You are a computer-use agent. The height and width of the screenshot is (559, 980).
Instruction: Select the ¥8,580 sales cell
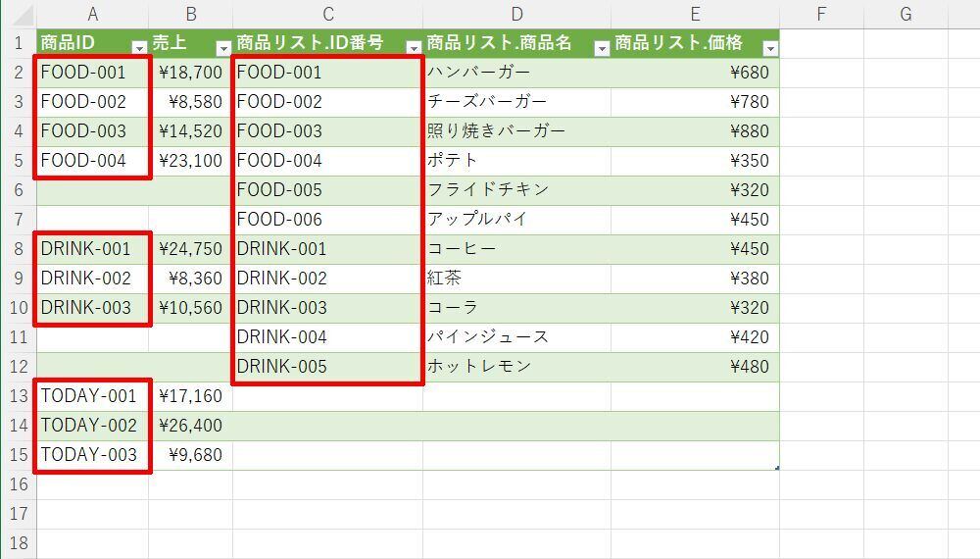191,102
